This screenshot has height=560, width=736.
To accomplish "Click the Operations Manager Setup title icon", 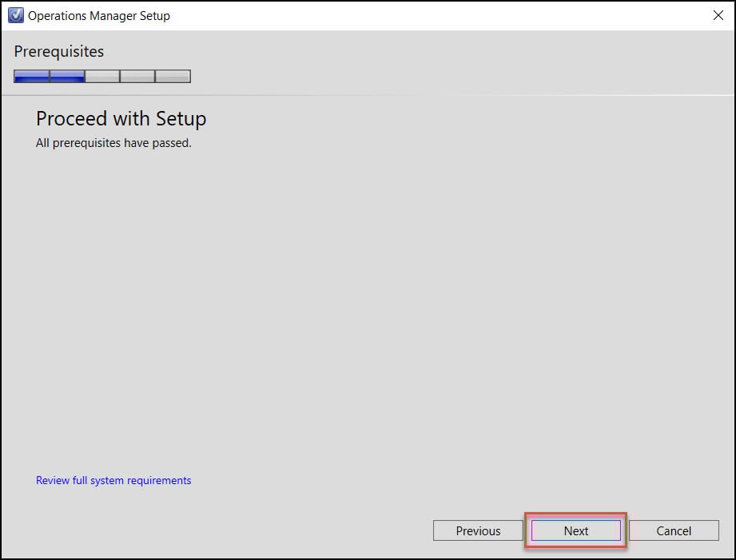I will (15, 15).
